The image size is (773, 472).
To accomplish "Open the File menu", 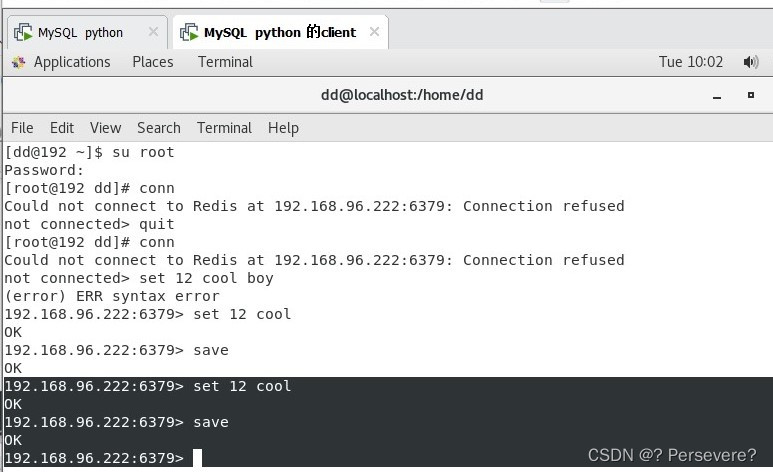I will pos(22,128).
